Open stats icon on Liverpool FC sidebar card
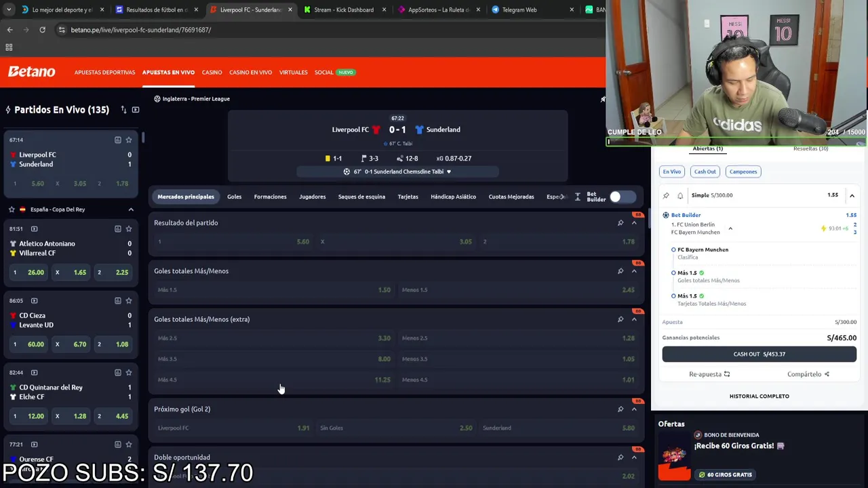Screen dimensions: 868x488 click(117, 140)
